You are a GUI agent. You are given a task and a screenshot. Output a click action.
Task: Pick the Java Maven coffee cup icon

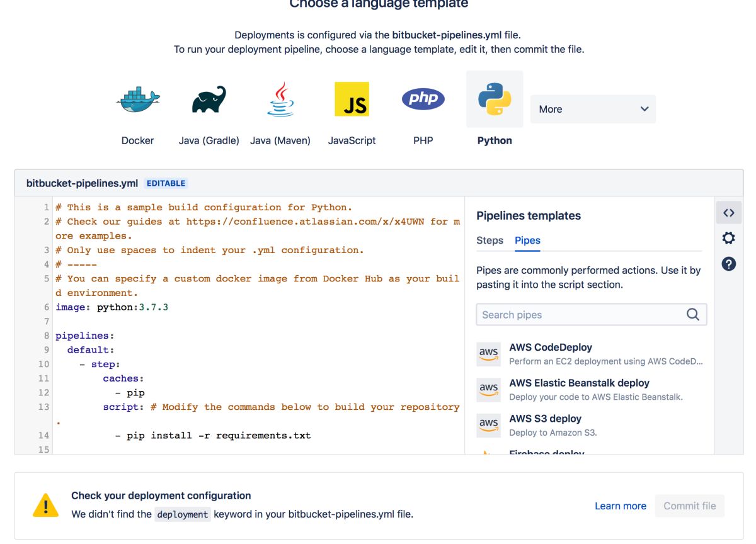pos(280,99)
